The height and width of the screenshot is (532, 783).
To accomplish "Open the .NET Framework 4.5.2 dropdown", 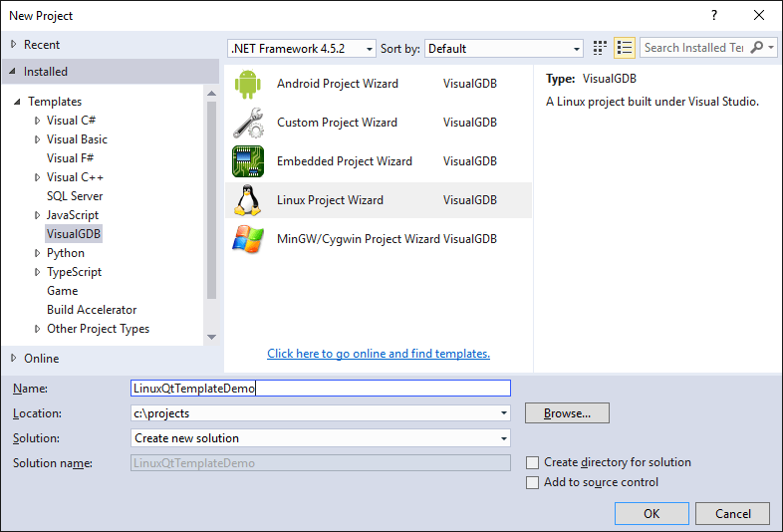I will coord(302,49).
